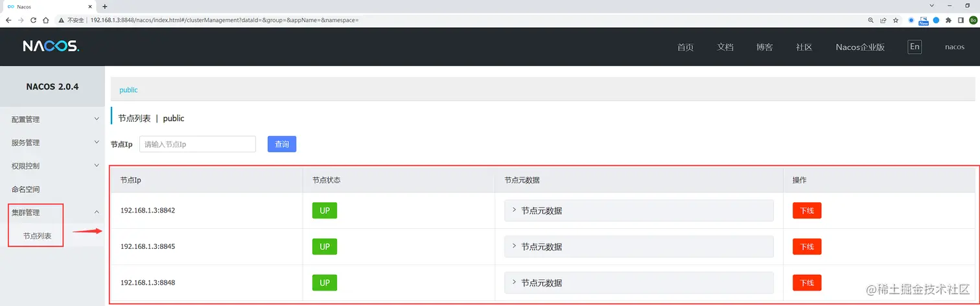Select cell text 192.168.1.3:8845

tap(148, 247)
